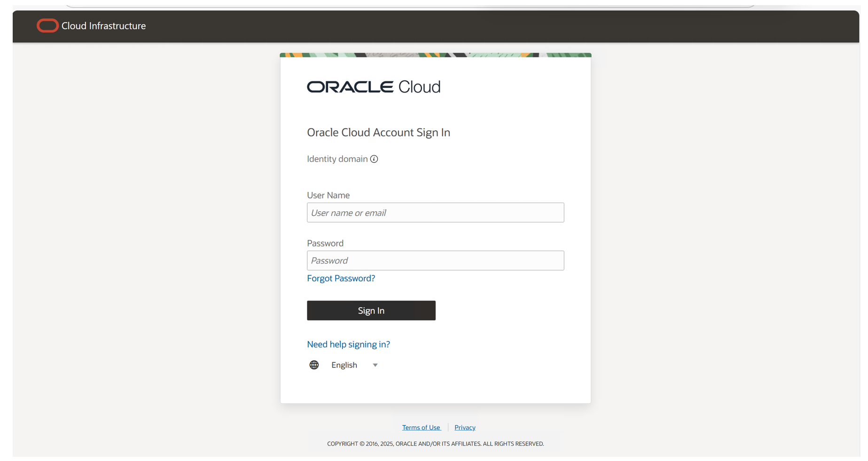The image size is (868, 461).
Task: Click into the Password input field
Action: [435, 261]
